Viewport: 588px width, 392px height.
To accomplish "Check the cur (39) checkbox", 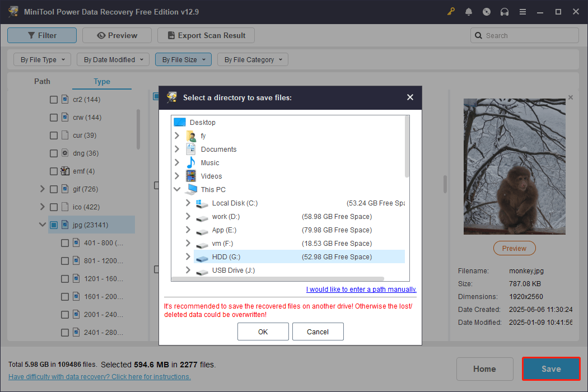I will [54, 136].
